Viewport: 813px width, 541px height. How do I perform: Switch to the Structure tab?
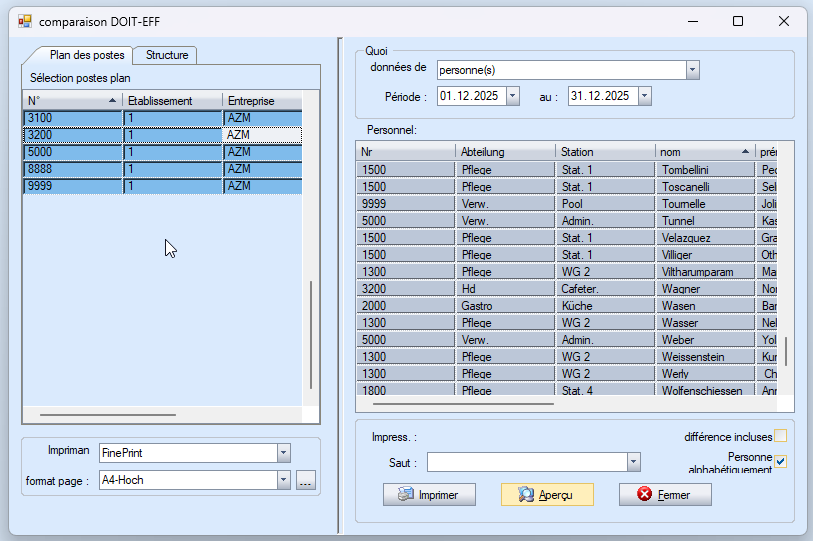click(x=167, y=55)
